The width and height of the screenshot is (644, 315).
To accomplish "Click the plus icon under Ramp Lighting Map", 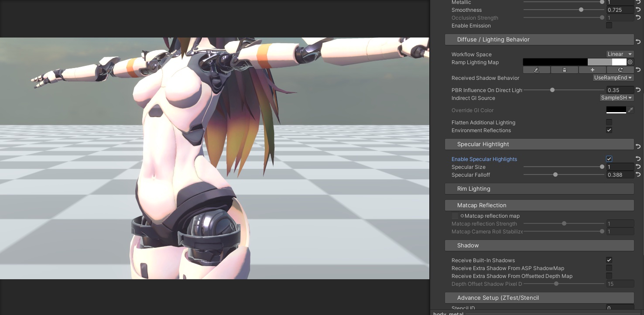I will [x=592, y=70].
